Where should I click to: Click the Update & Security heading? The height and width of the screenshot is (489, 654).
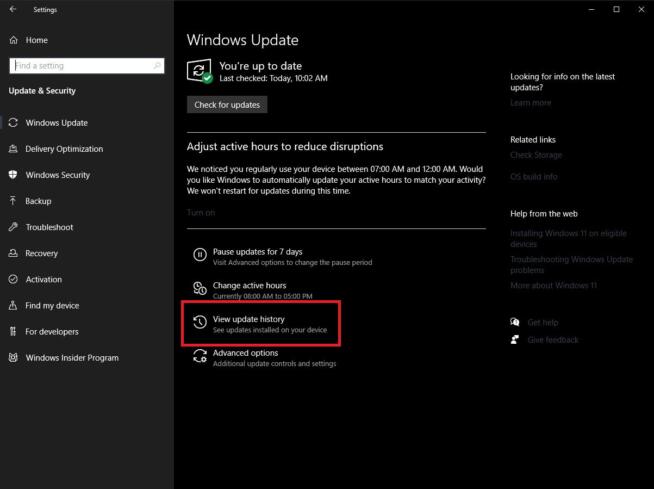click(x=42, y=91)
